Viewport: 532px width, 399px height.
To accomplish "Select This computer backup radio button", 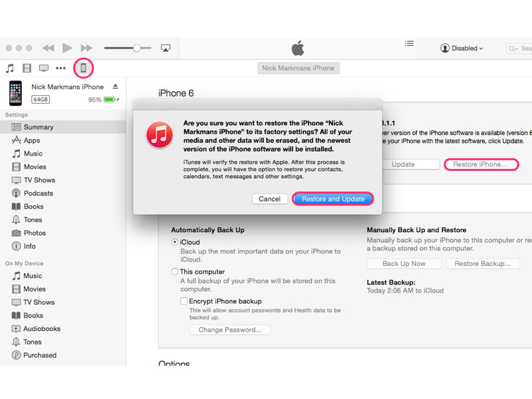I will (x=175, y=271).
